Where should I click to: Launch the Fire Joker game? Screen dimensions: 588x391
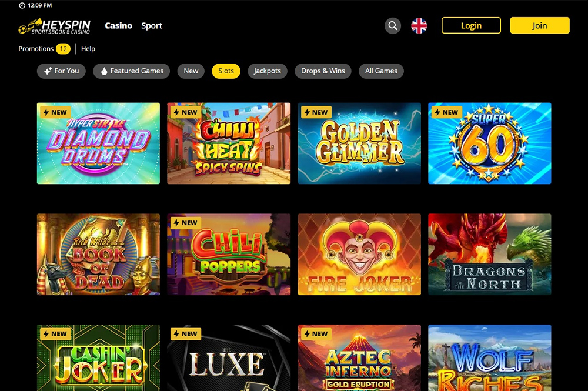pos(359,254)
